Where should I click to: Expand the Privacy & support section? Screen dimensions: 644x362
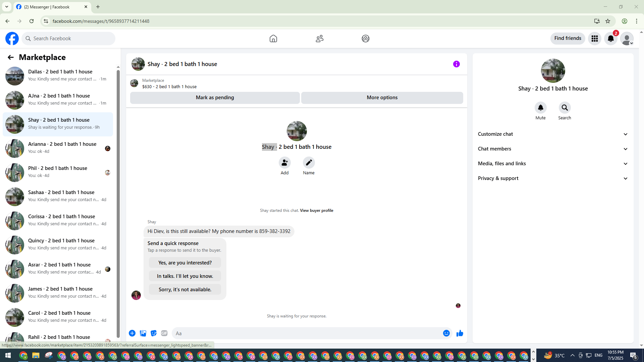click(x=552, y=178)
